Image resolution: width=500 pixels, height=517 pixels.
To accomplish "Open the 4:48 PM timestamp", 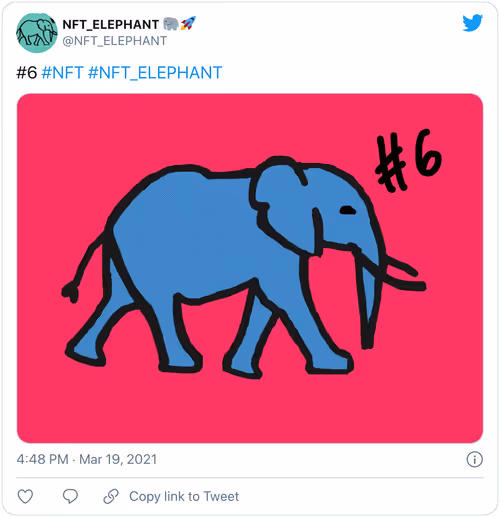I will [x=42, y=459].
